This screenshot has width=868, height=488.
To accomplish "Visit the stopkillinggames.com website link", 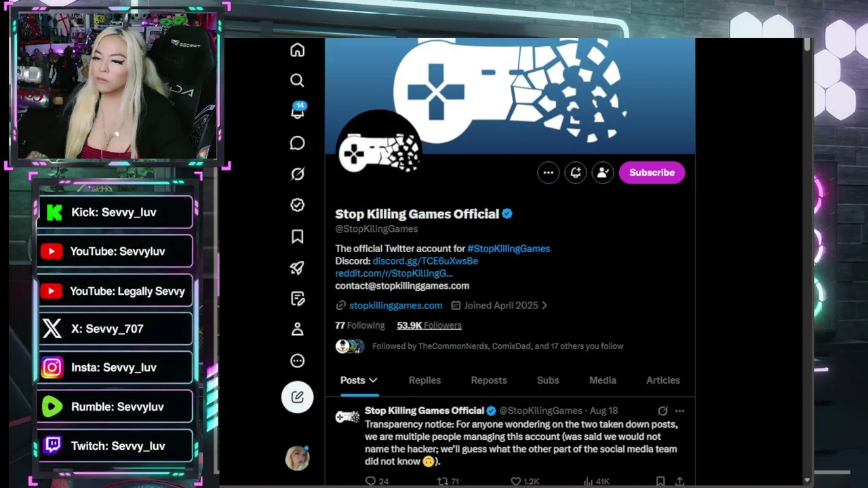I will (395, 306).
